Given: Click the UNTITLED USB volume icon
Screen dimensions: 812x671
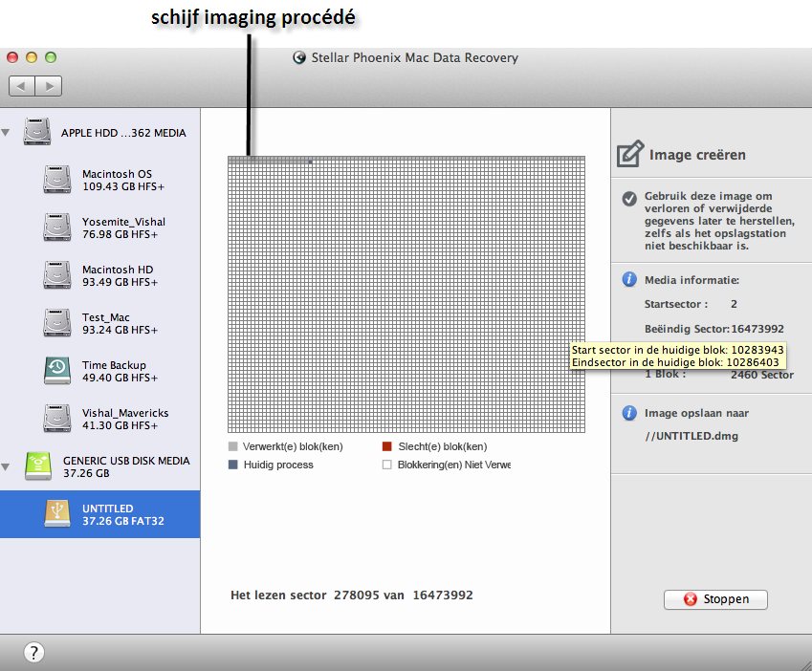Looking at the screenshot, I should [x=57, y=513].
